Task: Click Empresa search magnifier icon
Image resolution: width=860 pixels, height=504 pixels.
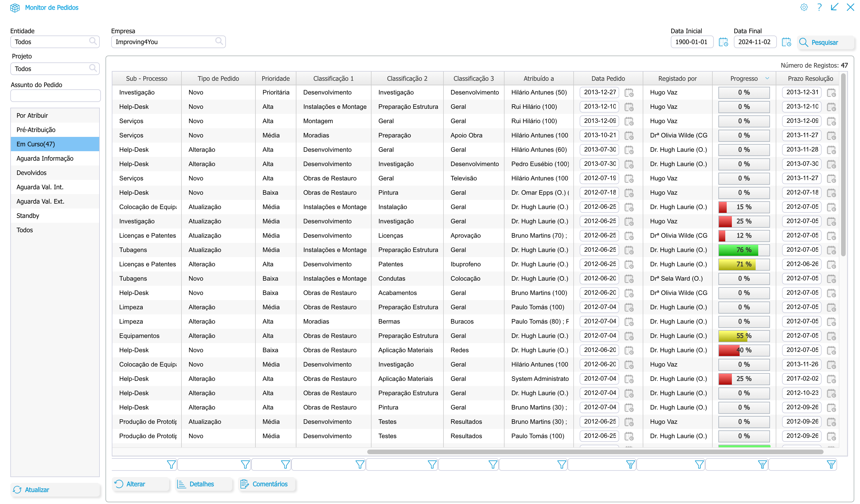Action: (x=219, y=41)
